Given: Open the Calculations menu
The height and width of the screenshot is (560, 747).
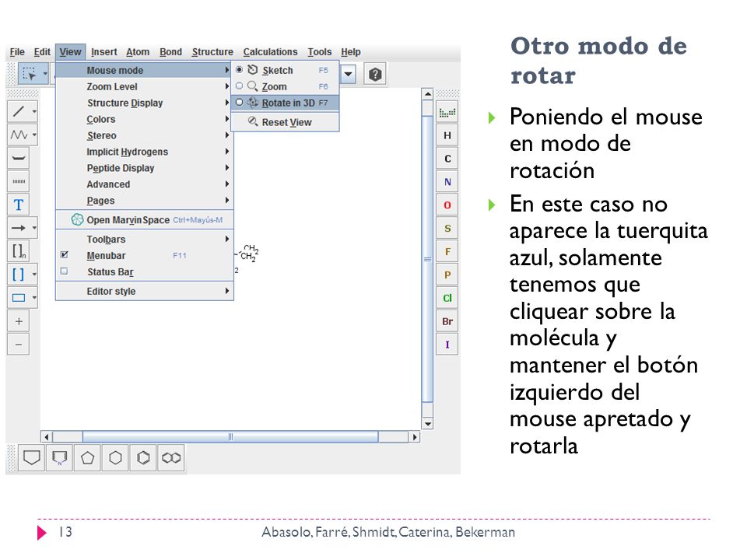Looking at the screenshot, I should 270,52.
